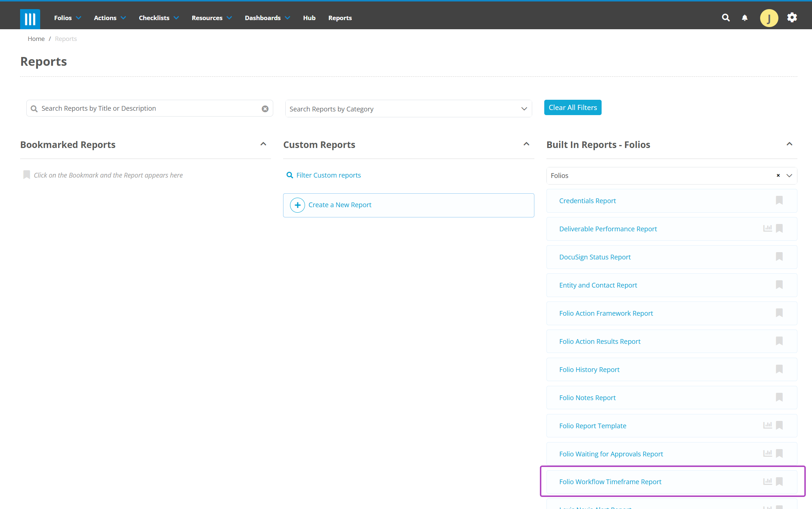Clear the title search field with X icon
The width and height of the screenshot is (812, 509).
click(x=265, y=109)
